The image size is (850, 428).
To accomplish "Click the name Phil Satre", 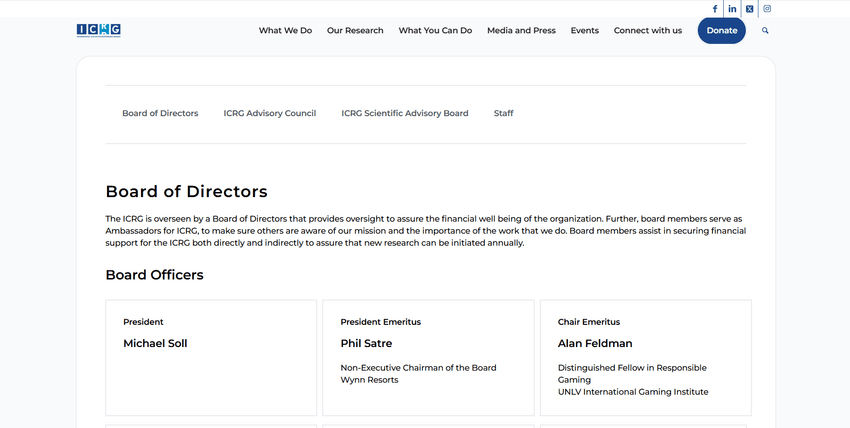I will [366, 343].
